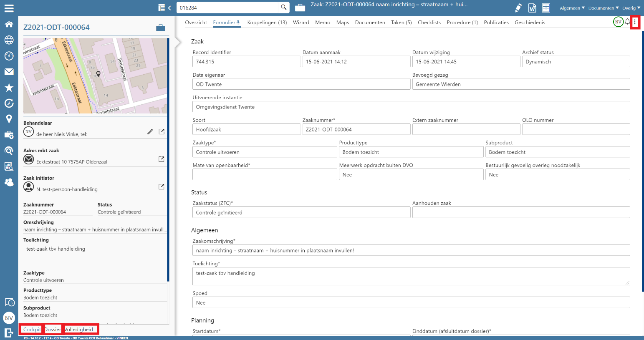Collapse the left panel with the chevron

169,8
